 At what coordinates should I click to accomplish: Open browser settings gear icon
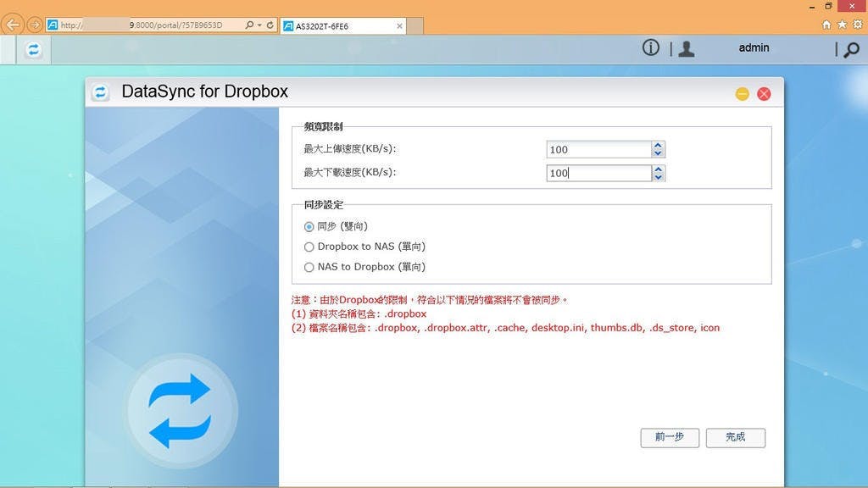[857, 25]
